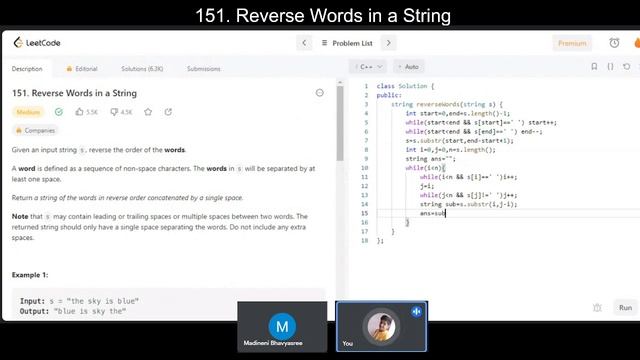Click the You participant video tile
640x360 pixels.
click(381, 327)
